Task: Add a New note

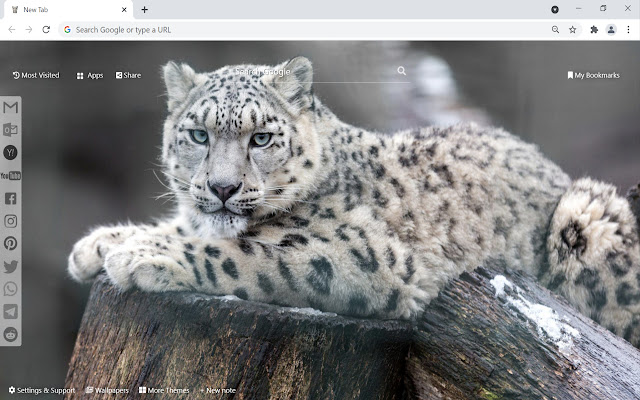Action: click(x=218, y=390)
